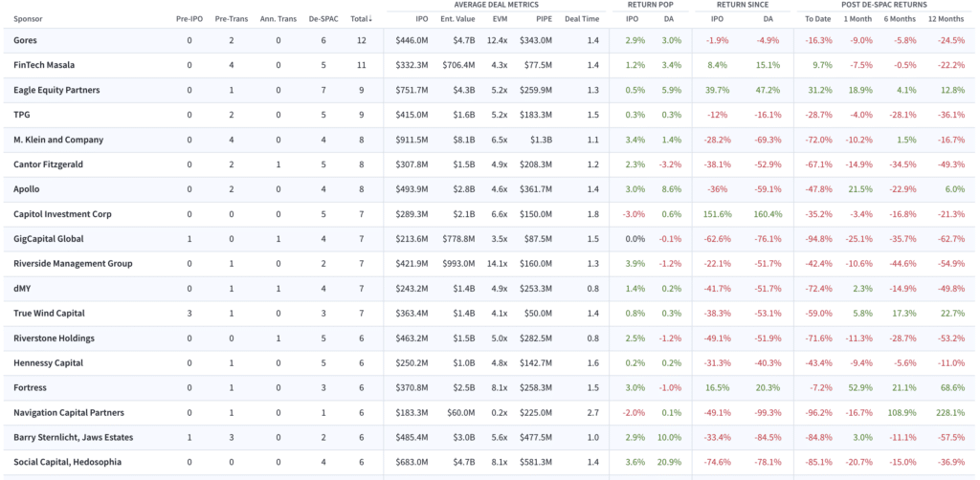Click Gores IPO value $446.0M

coord(412,40)
